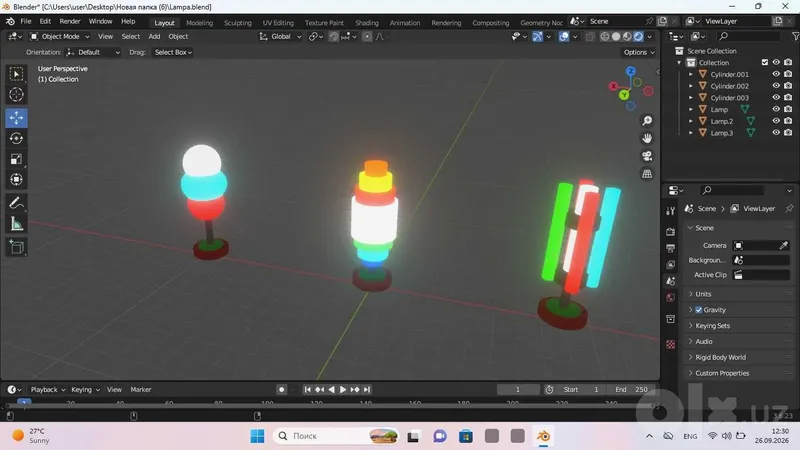Uncheck the Gravity checkbox
The image size is (800, 450).
[x=698, y=310]
